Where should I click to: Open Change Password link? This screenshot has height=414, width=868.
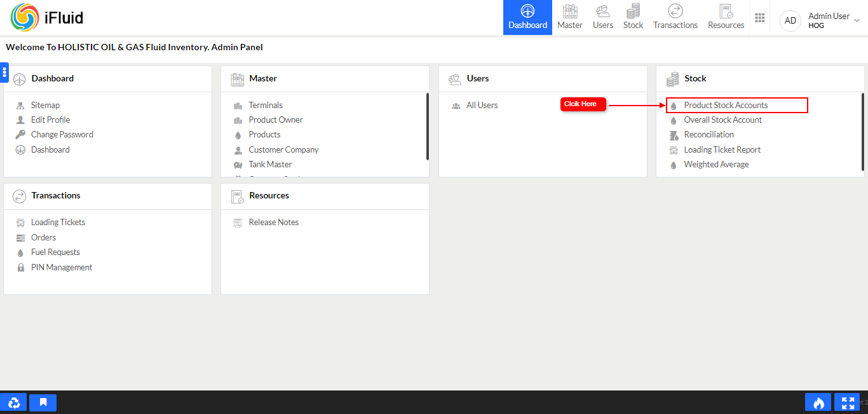point(62,134)
